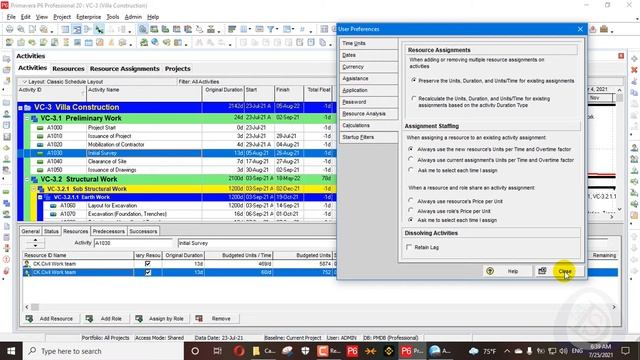
Task: Click the Activity Network layout icon
Action: coord(88,29)
